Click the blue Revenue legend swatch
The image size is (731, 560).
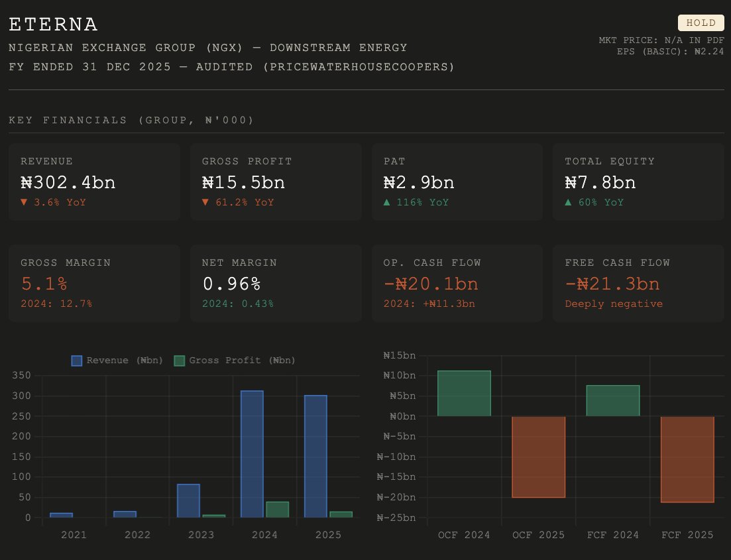pos(76,361)
